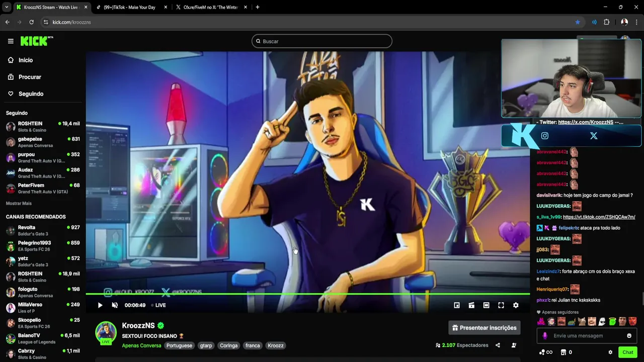This screenshot has height=362, width=644.
Task: Insert the first pink emote from emote row
Action: click(541, 322)
